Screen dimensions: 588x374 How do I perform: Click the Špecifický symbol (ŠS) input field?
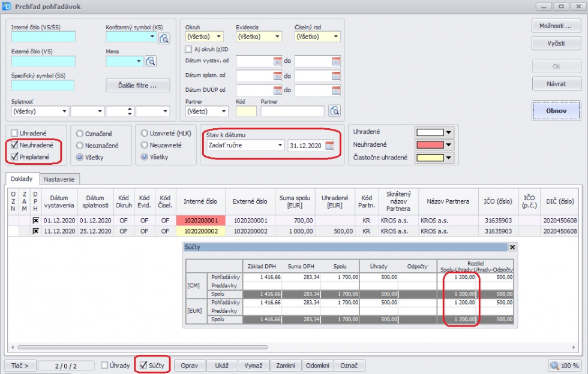43,86
